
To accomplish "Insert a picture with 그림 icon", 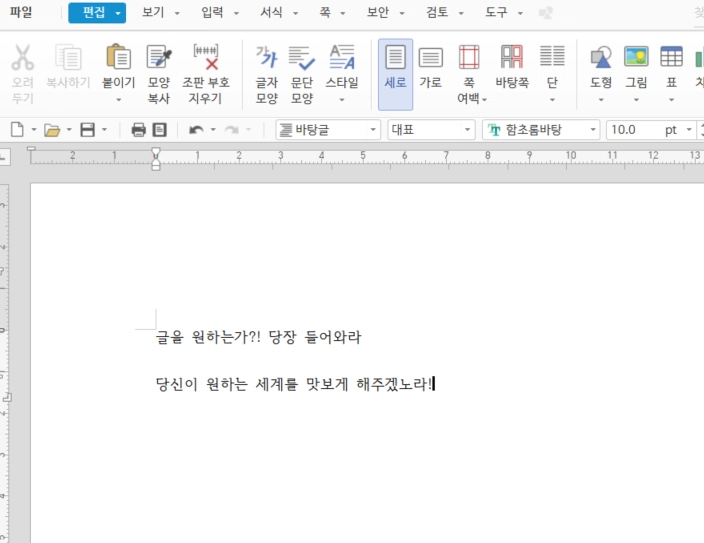I will [636, 58].
